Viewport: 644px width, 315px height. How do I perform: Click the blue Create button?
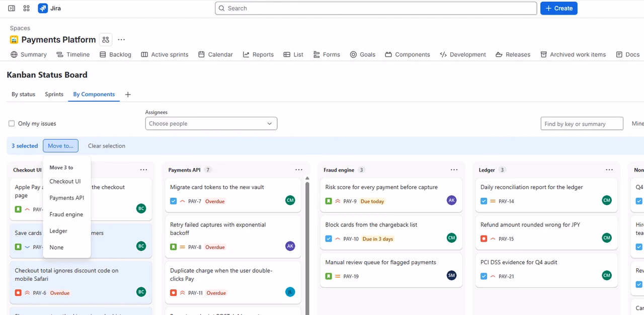click(559, 9)
